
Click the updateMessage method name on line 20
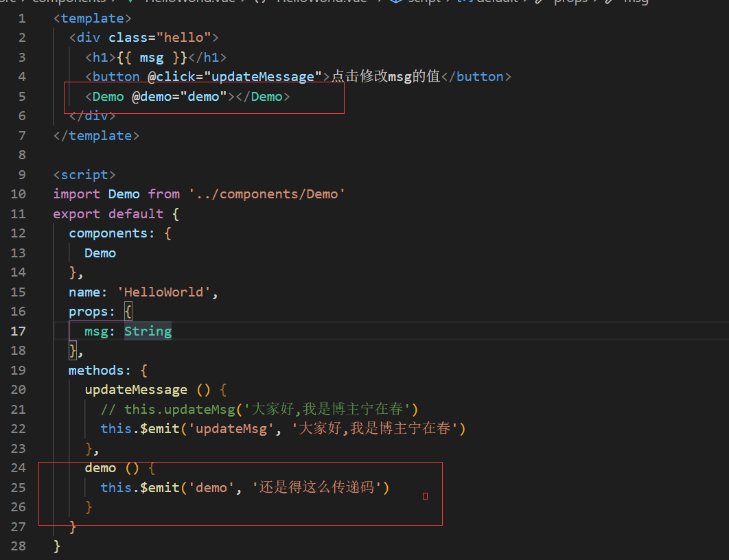pyautogui.click(x=136, y=390)
